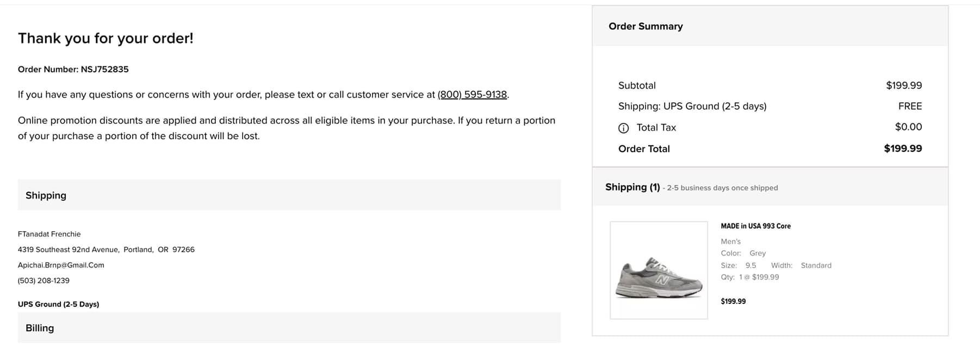
Task: Click the Billing section header
Action: [x=289, y=328]
